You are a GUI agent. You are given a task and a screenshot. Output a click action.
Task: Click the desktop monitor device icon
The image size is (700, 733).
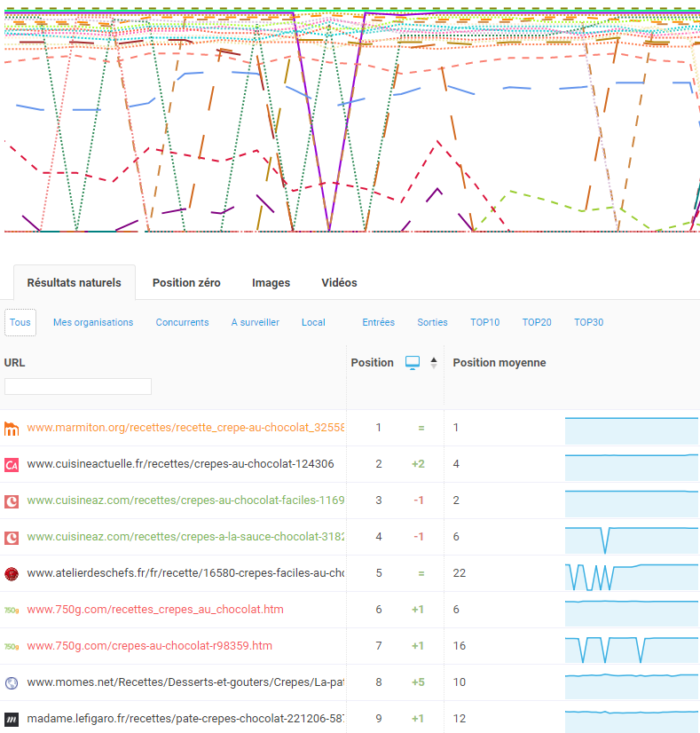pos(413,363)
